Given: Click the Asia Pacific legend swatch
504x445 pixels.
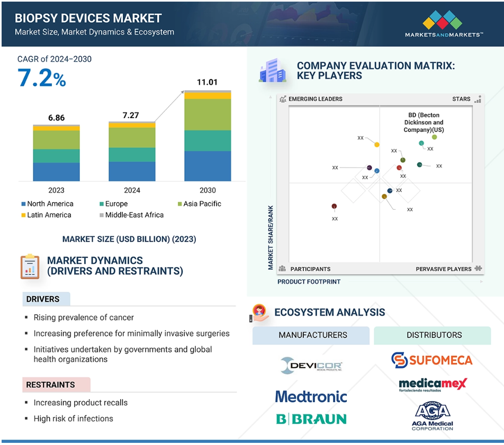Looking at the screenshot, I should [x=180, y=204].
